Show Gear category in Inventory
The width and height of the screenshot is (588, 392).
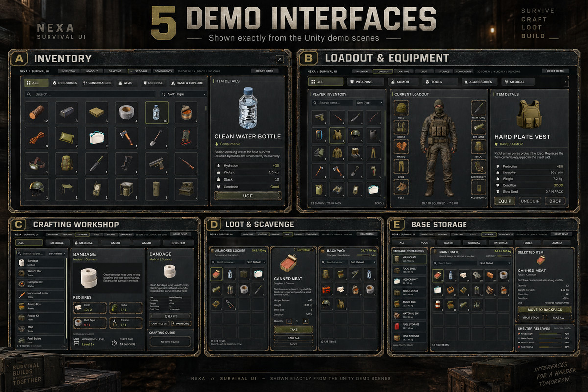(127, 83)
